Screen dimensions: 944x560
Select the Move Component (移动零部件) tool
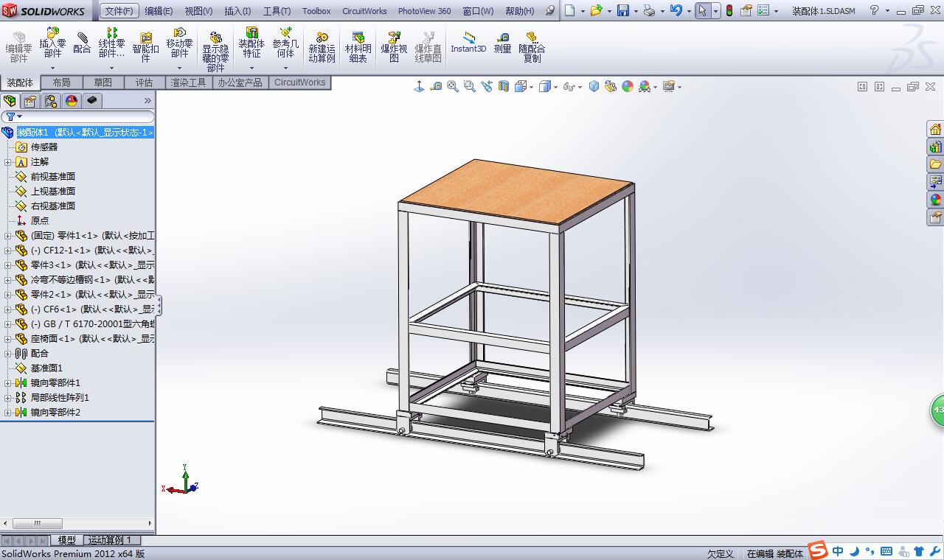click(179, 43)
